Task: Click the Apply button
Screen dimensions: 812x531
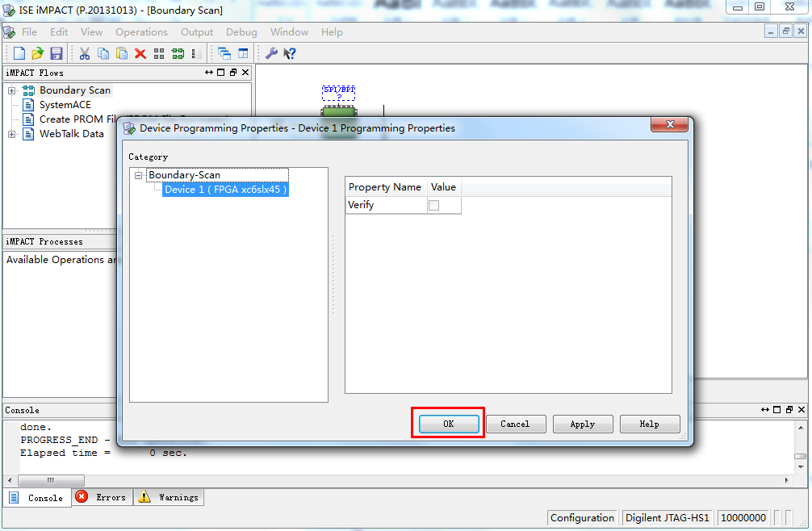Action: pos(583,424)
